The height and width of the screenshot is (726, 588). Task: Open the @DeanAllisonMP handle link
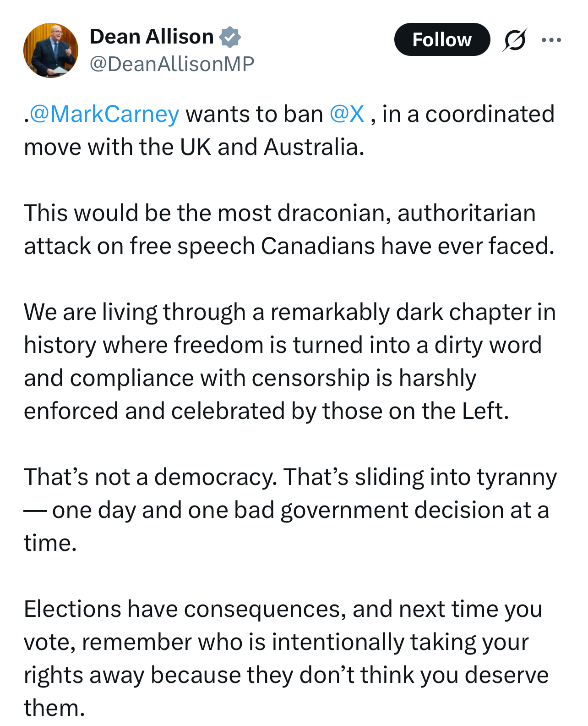coord(172,64)
